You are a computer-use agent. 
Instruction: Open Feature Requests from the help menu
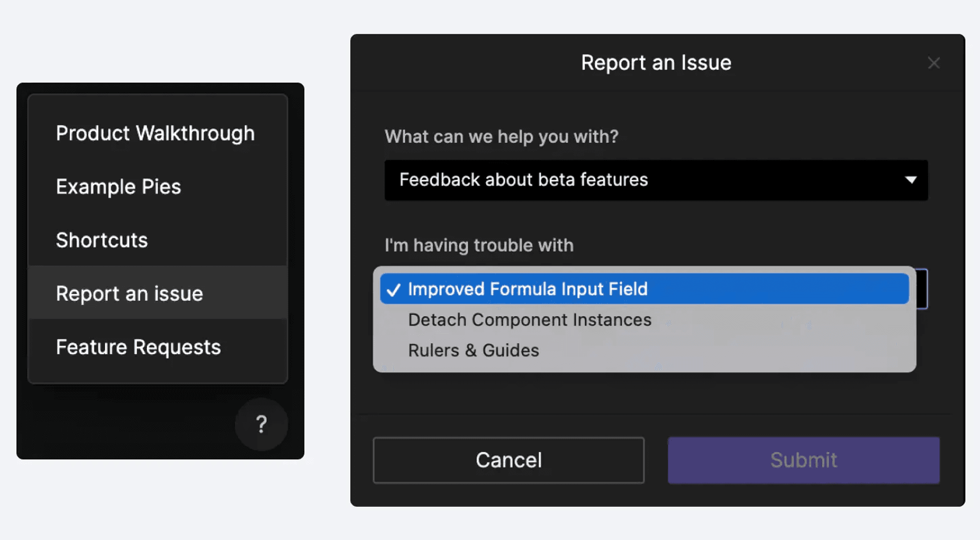138,347
